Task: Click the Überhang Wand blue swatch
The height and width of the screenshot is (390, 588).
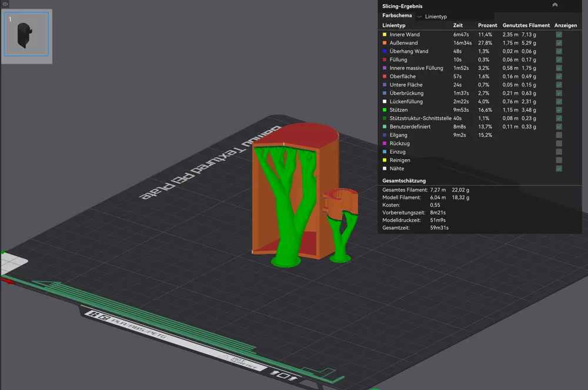Action: [385, 51]
